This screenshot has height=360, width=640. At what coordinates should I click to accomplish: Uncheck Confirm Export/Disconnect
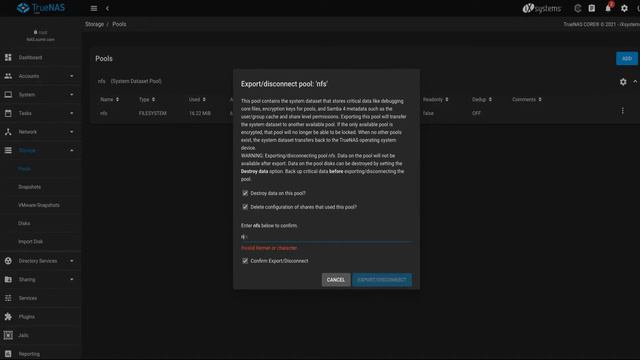tap(245, 261)
